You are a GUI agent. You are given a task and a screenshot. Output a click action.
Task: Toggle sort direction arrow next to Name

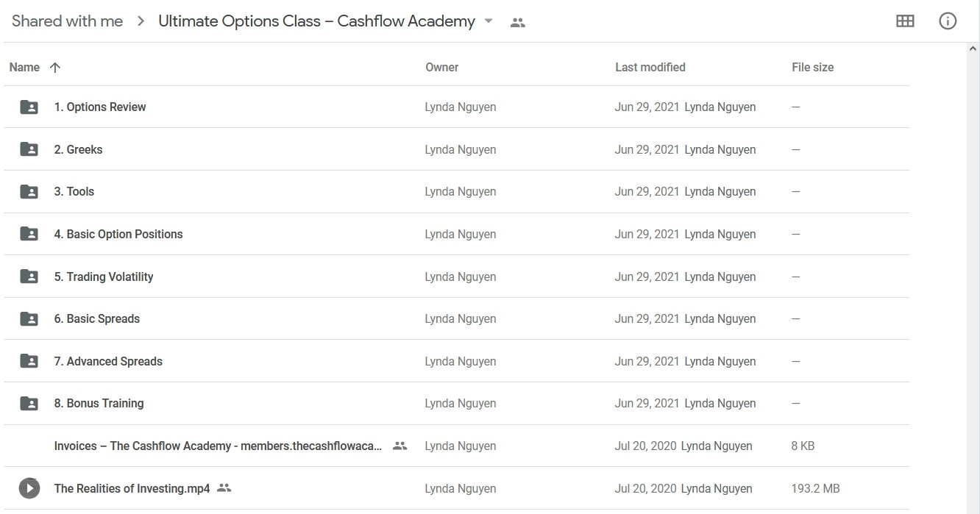pos(55,67)
